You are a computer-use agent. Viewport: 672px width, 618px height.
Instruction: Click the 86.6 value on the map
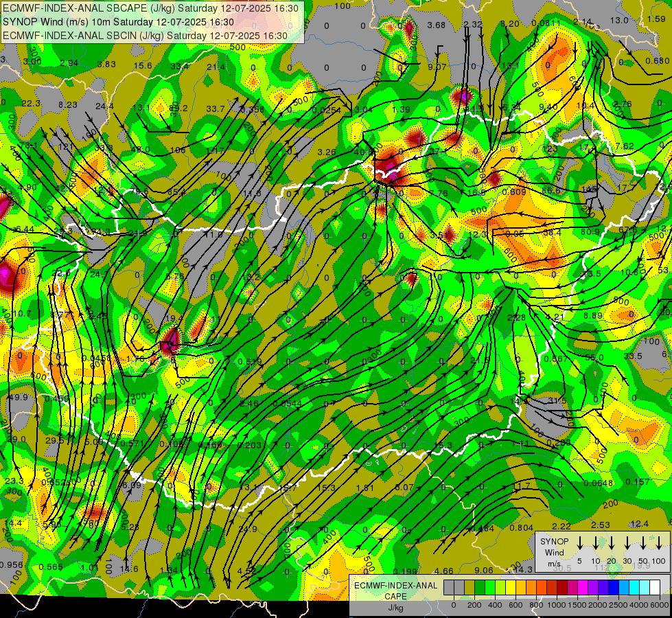(x=551, y=190)
